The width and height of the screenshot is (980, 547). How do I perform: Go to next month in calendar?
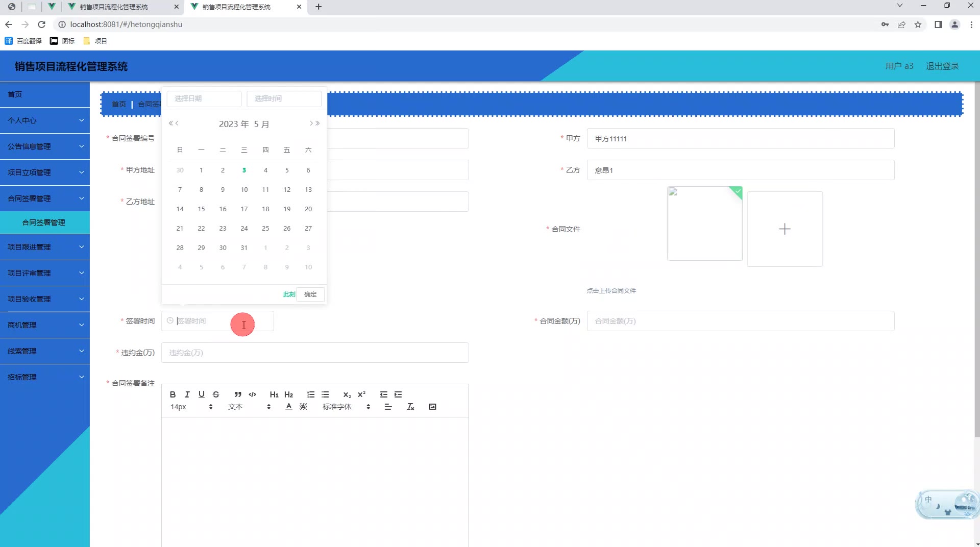click(x=311, y=123)
